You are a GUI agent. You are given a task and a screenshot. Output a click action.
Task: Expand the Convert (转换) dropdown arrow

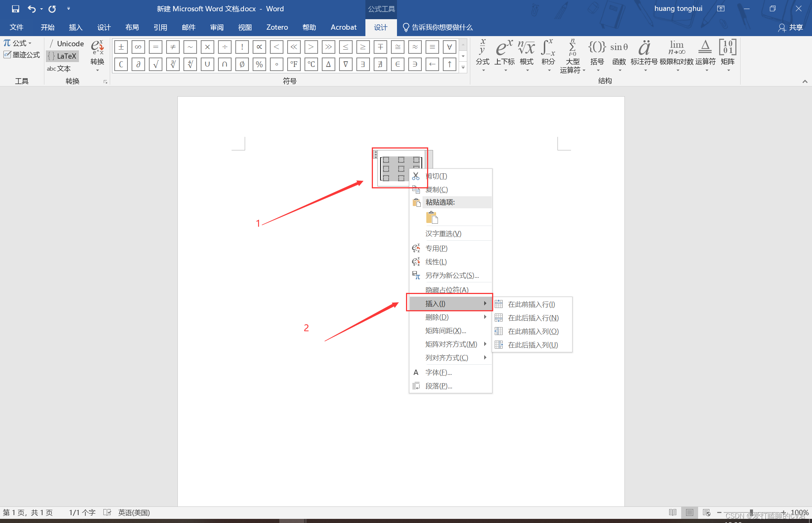[97, 70]
